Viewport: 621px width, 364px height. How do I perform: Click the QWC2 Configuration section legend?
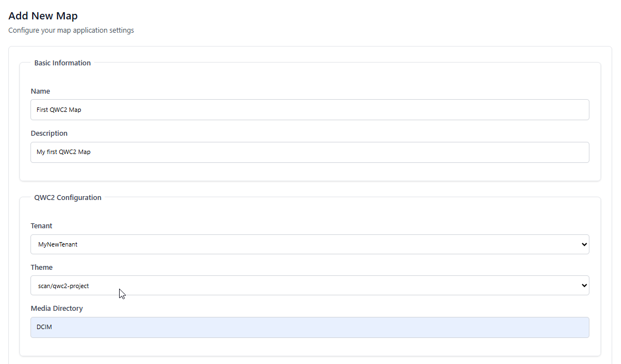[68, 198]
